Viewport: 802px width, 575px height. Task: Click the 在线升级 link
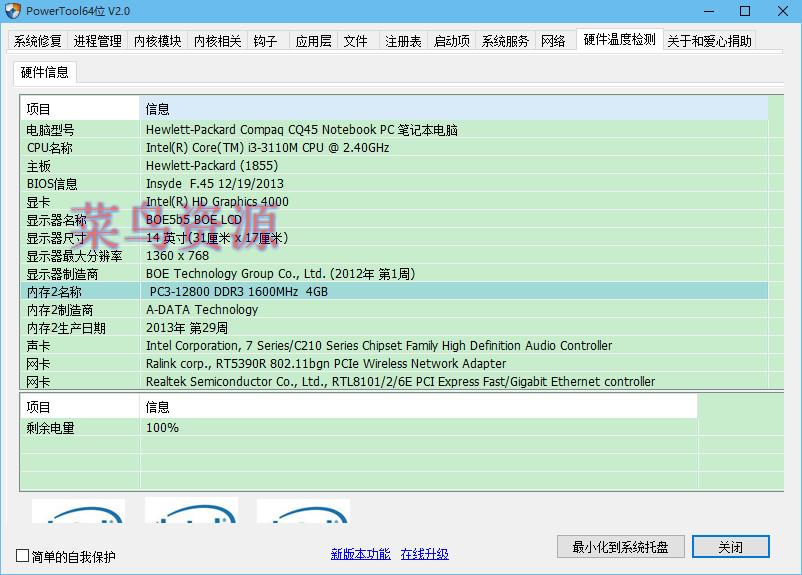[x=424, y=554]
